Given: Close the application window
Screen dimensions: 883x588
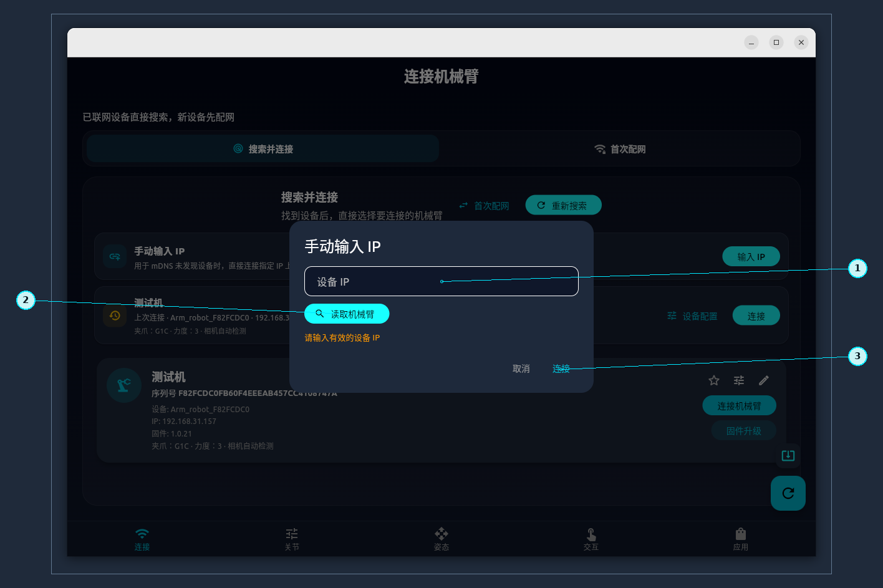Looking at the screenshot, I should click(x=801, y=42).
